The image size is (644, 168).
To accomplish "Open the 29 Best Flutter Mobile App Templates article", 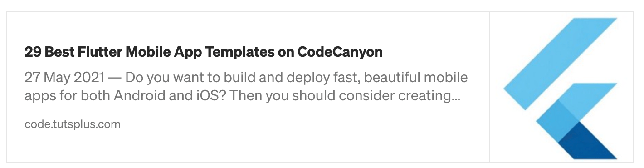I will click(x=204, y=52).
